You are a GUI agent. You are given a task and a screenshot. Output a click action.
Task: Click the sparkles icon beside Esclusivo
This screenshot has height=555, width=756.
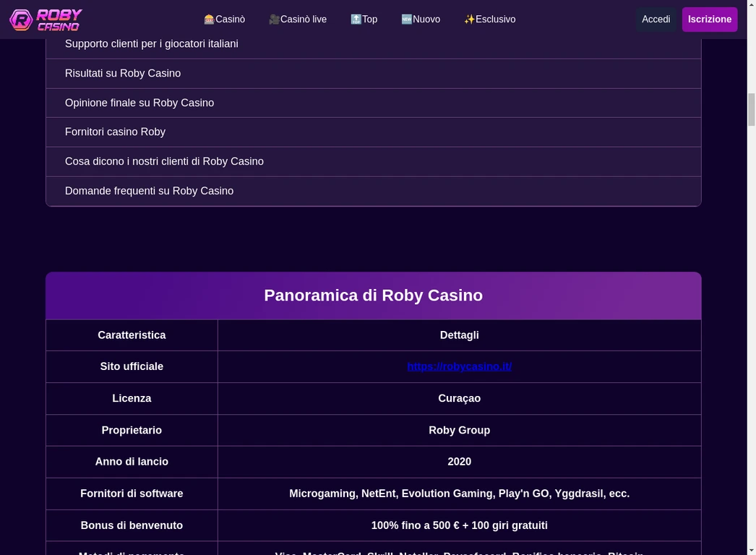[469, 19]
